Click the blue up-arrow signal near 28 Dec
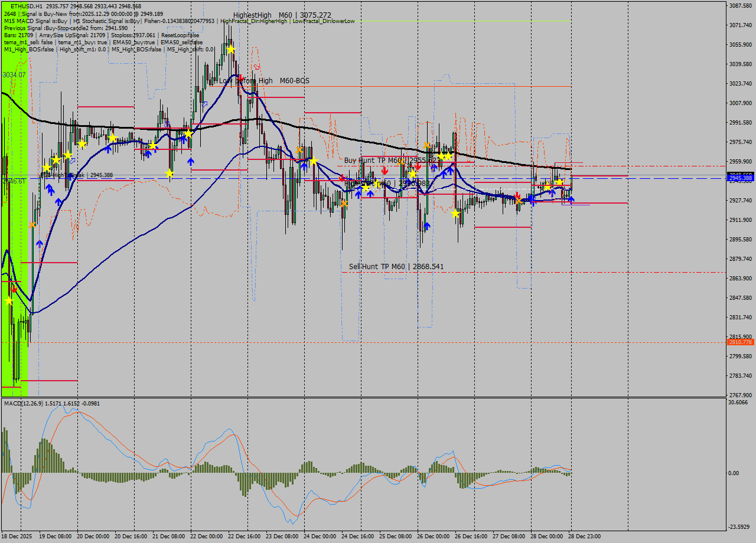The width and height of the screenshot is (756, 543). [x=571, y=199]
